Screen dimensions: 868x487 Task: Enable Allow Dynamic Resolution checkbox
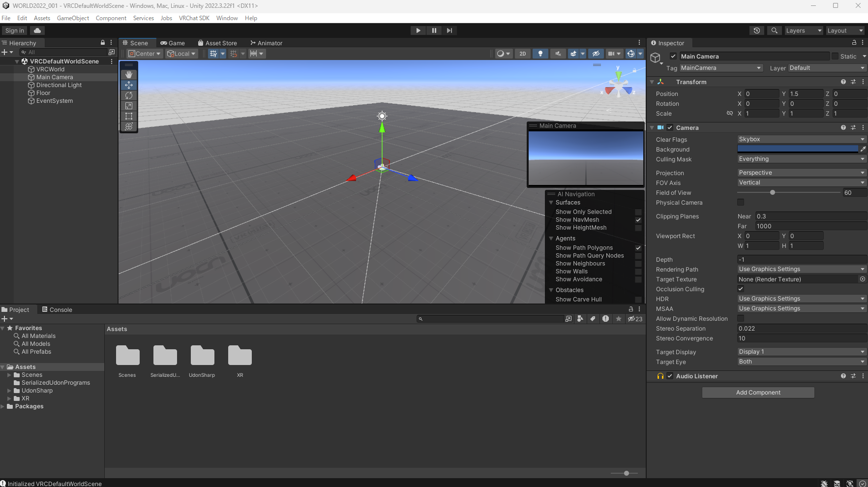tap(741, 318)
